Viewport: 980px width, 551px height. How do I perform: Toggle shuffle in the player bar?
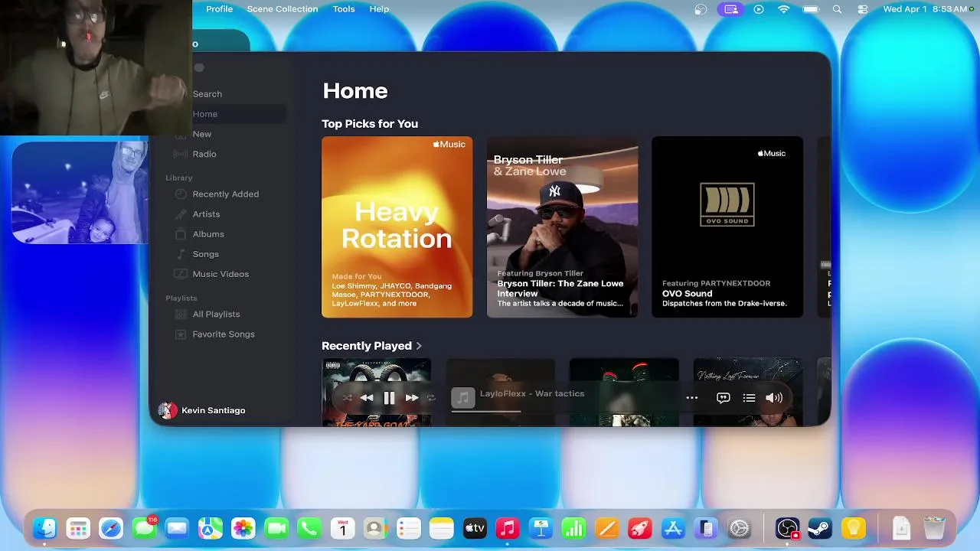click(348, 398)
